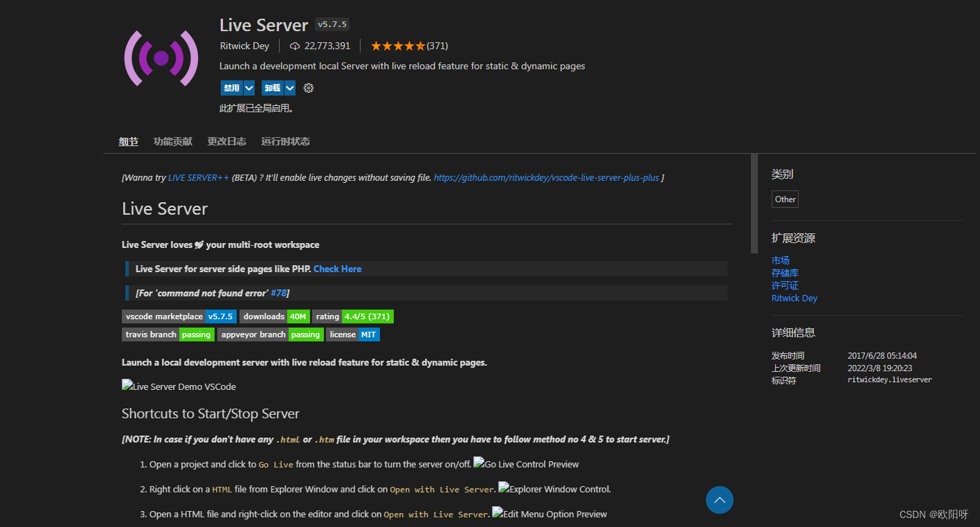Follow the Check Here link
This screenshot has width=980, height=527.
pyautogui.click(x=338, y=269)
